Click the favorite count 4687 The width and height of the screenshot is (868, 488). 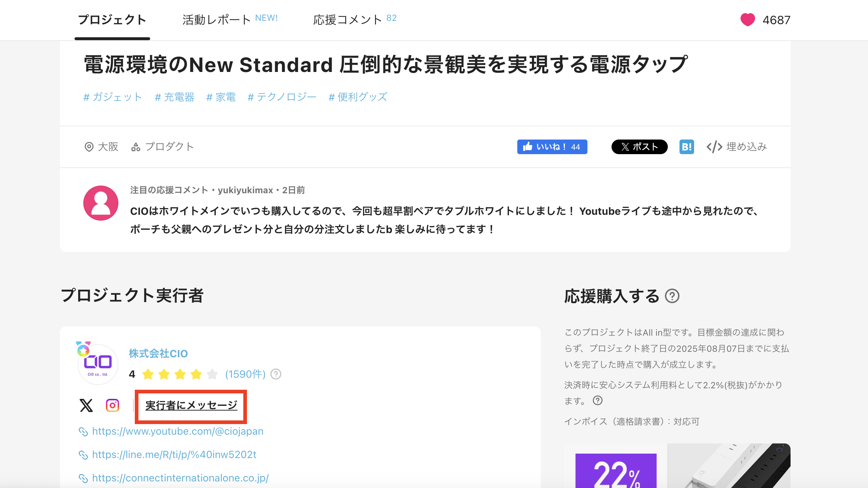[776, 20]
